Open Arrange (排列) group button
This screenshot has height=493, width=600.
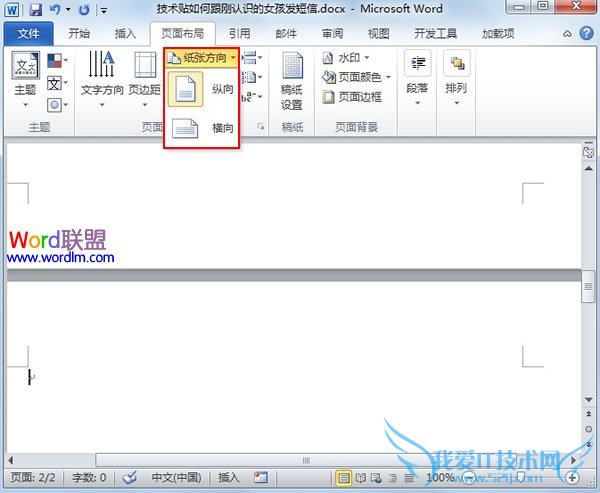[x=456, y=78]
